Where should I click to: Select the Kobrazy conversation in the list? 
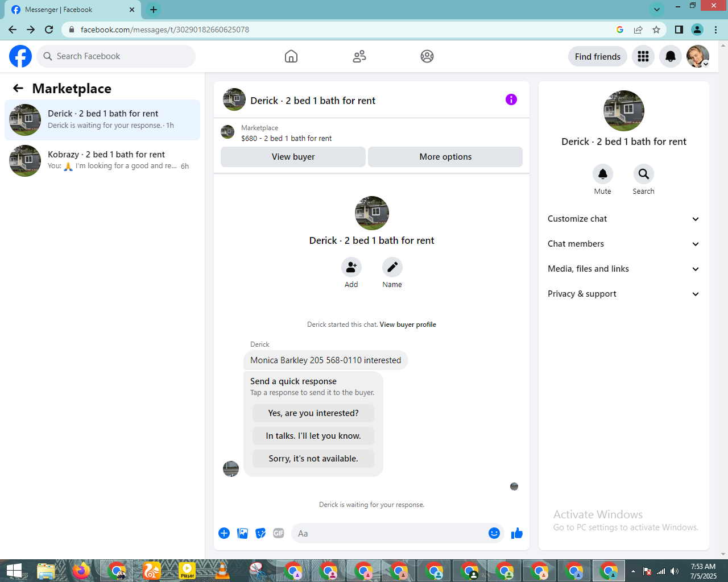102,161
